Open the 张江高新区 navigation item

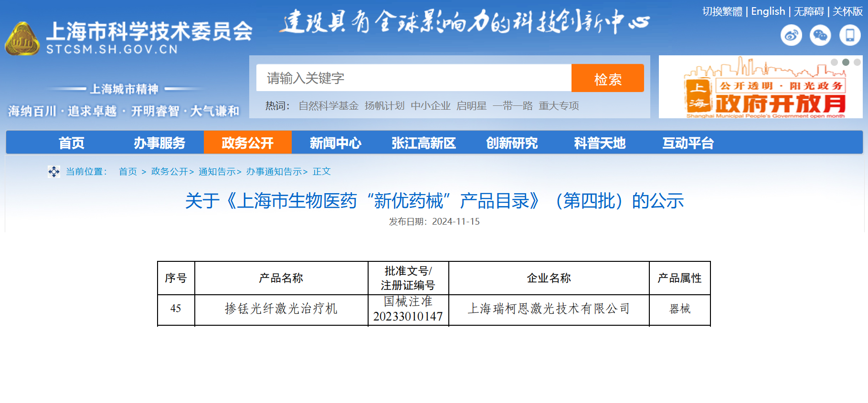click(x=423, y=143)
